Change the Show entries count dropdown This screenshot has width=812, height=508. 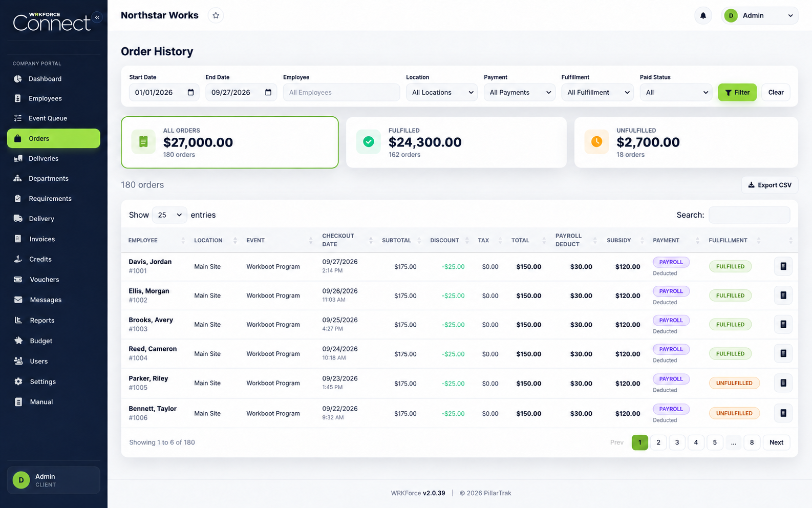169,215
